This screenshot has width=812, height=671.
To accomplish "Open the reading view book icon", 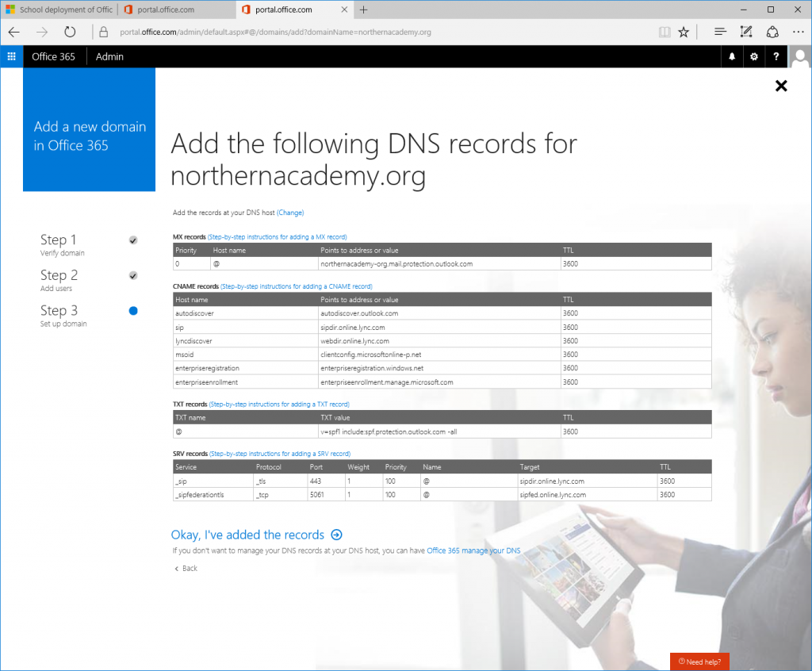I will pos(665,33).
